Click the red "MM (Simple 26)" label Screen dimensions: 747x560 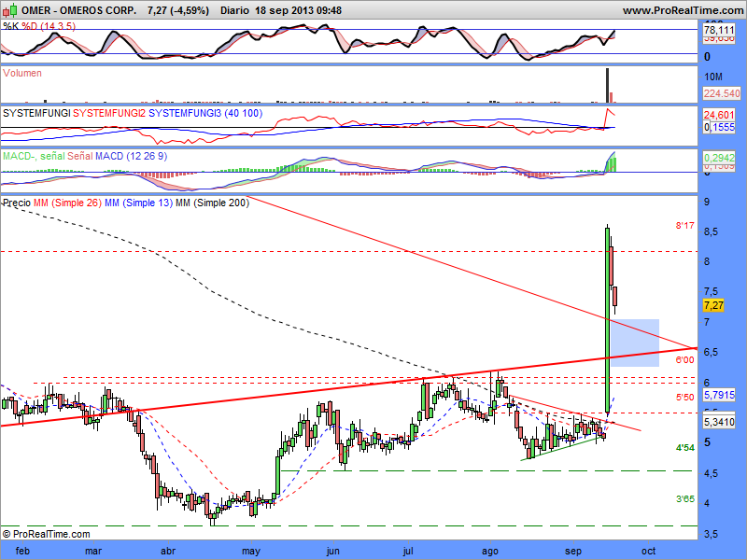(67, 203)
